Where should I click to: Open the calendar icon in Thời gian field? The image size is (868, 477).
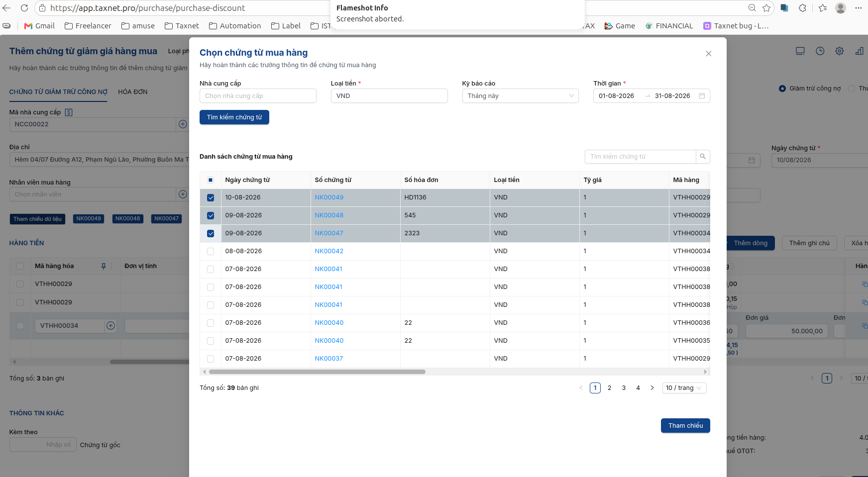pos(702,96)
